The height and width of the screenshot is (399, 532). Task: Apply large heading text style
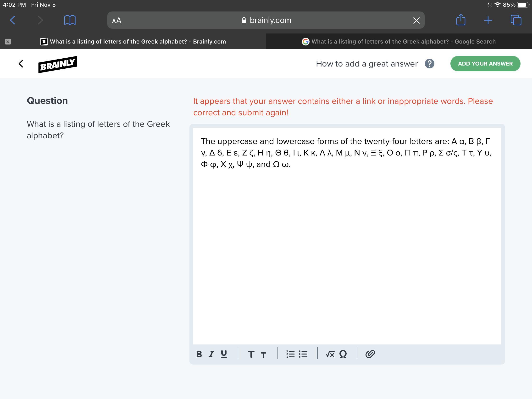point(251,354)
